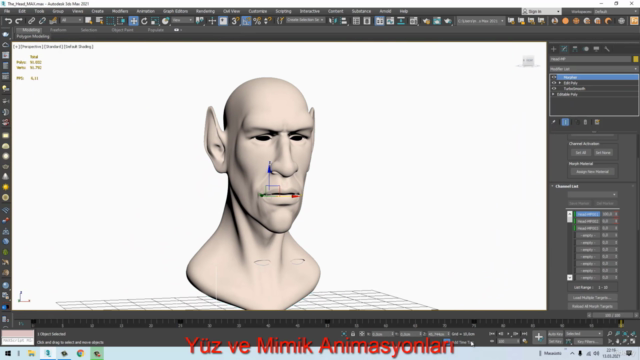Switch to the Object Paint ribbon tab
This screenshot has height=360, width=640.
click(x=122, y=30)
